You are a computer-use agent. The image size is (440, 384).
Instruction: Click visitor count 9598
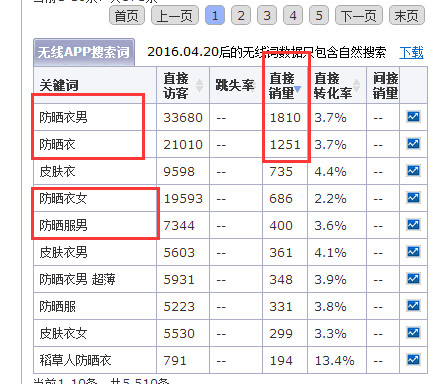pyautogui.click(x=179, y=172)
